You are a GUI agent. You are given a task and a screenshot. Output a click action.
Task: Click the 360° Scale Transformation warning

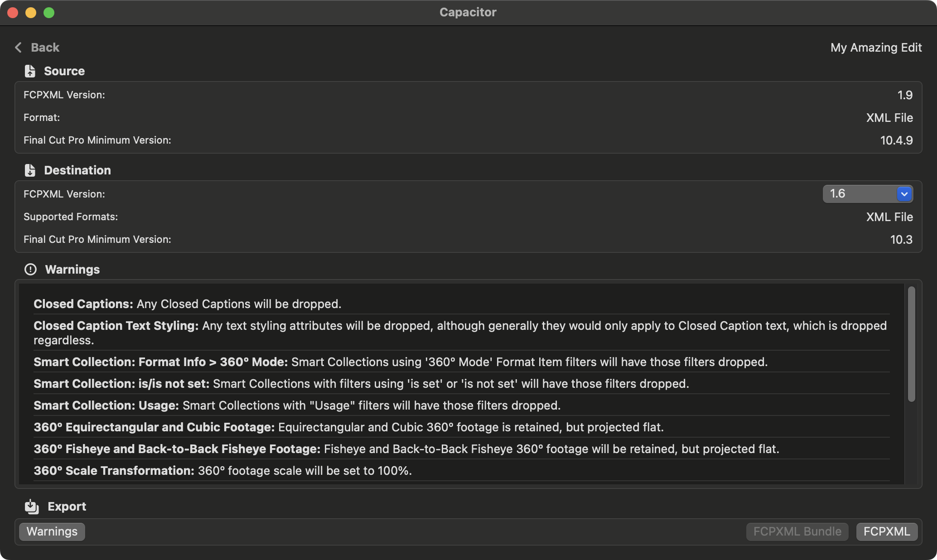pos(222,471)
